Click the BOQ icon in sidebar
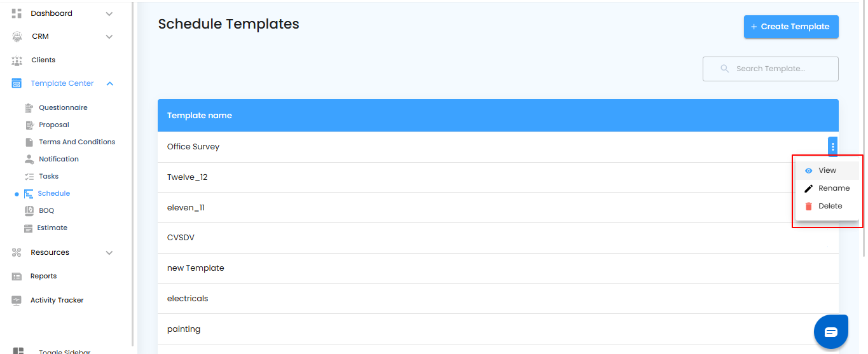 coord(29,211)
